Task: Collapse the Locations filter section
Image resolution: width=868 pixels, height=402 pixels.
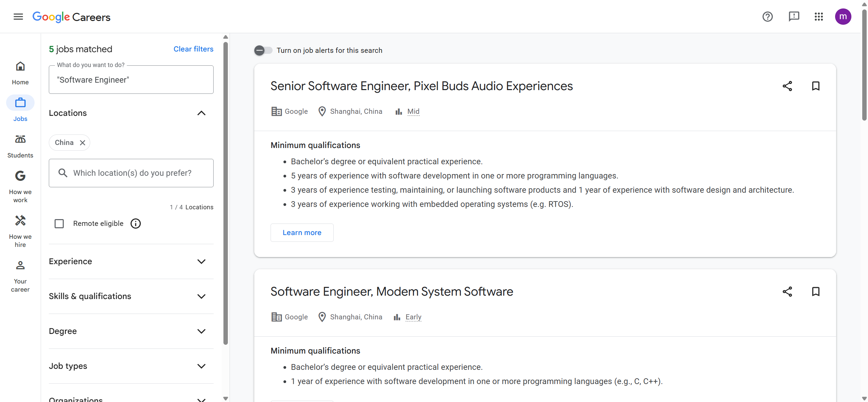Action: pos(201,113)
